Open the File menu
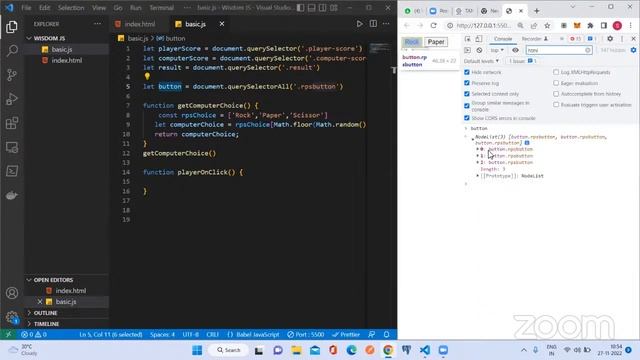640x360 pixels. [26, 7]
